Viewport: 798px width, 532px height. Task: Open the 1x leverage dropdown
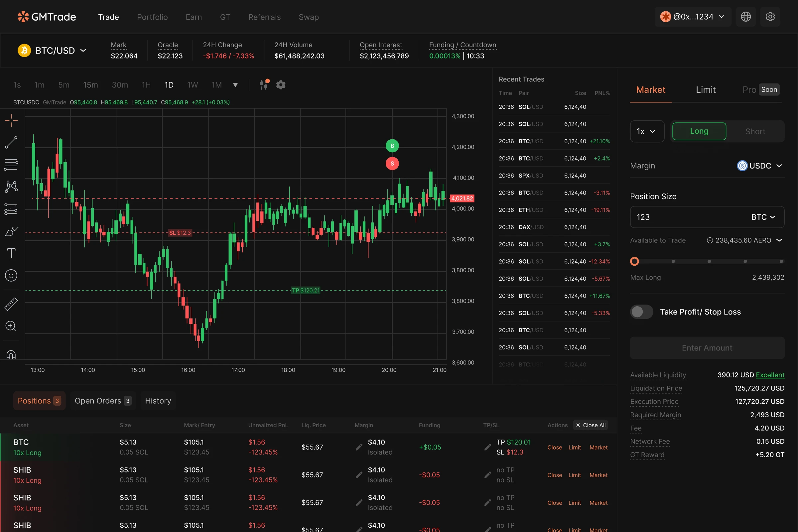pos(647,131)
